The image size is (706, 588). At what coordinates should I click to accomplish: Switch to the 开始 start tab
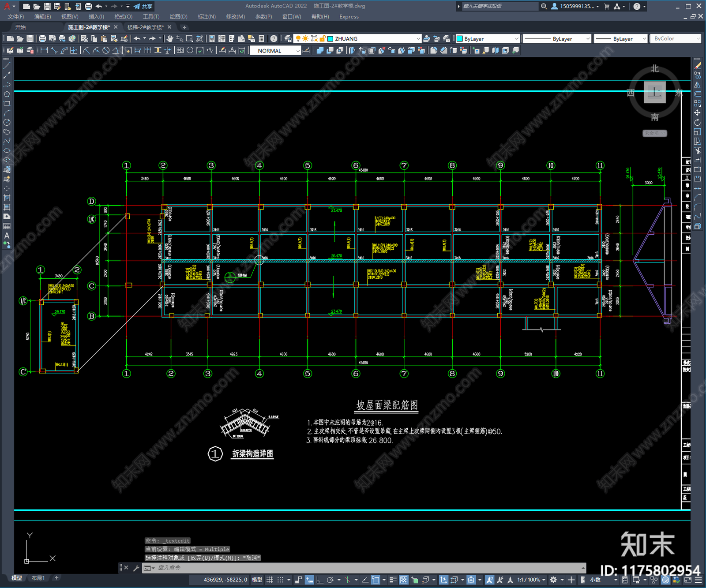21,27
